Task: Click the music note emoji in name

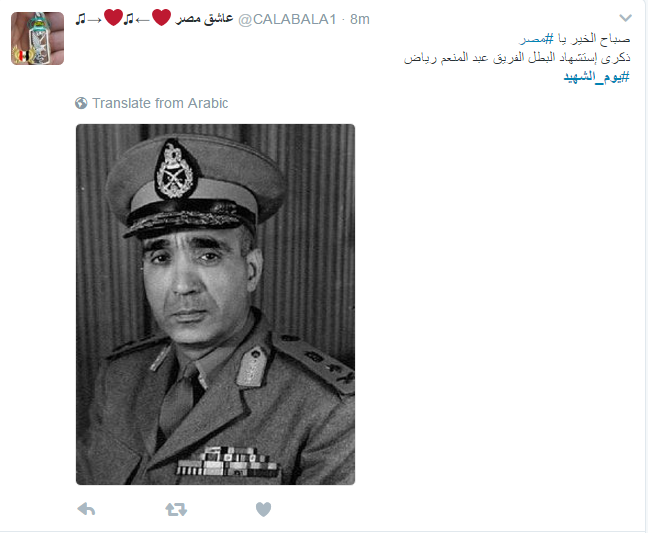Action: coord(81,19)
